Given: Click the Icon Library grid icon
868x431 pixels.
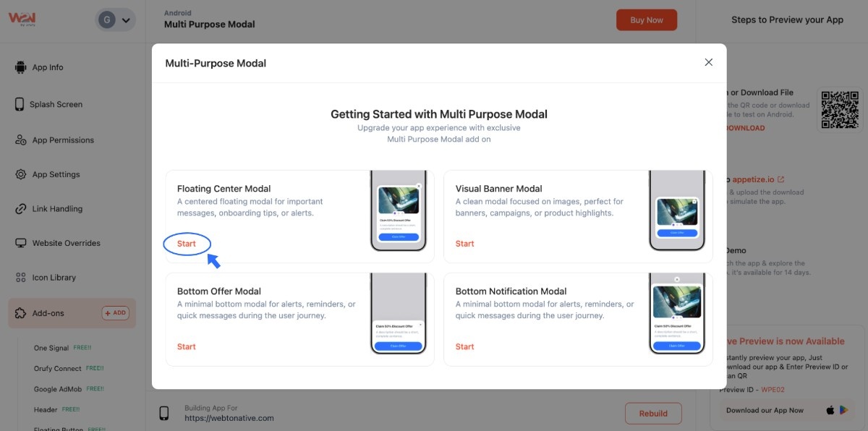Looking at the screenshot, I should coord(20,278).
